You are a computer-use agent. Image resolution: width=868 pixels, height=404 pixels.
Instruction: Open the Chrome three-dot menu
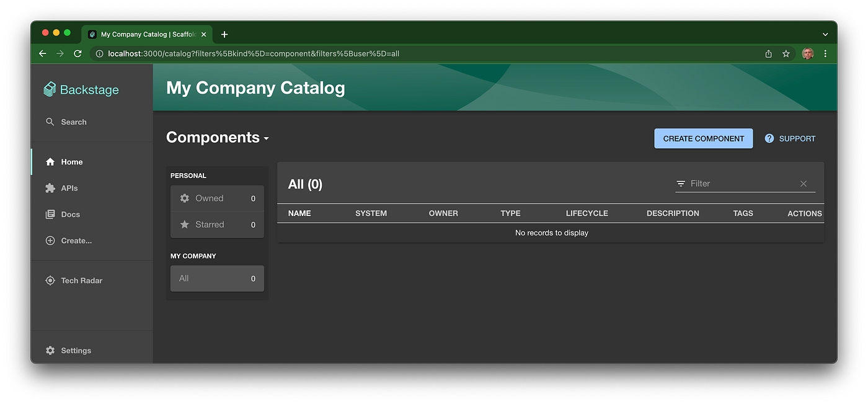click(x=825, y=53)
